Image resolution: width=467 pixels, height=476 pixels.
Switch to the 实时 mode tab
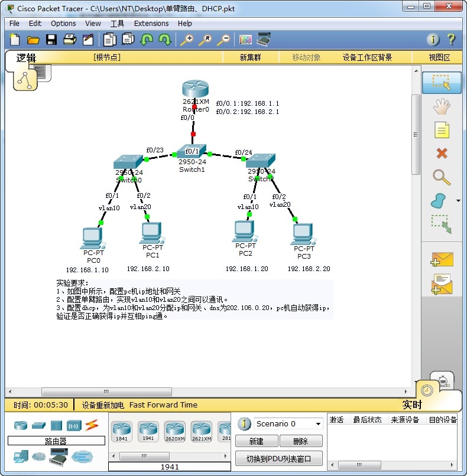[x=412, y=405]
